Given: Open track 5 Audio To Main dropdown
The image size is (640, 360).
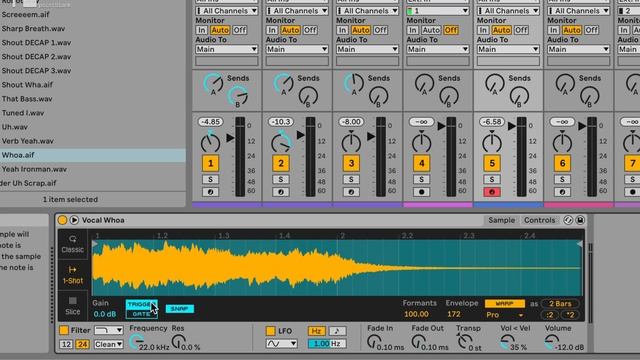Looking at the screenshot, I should pos(508,49).
